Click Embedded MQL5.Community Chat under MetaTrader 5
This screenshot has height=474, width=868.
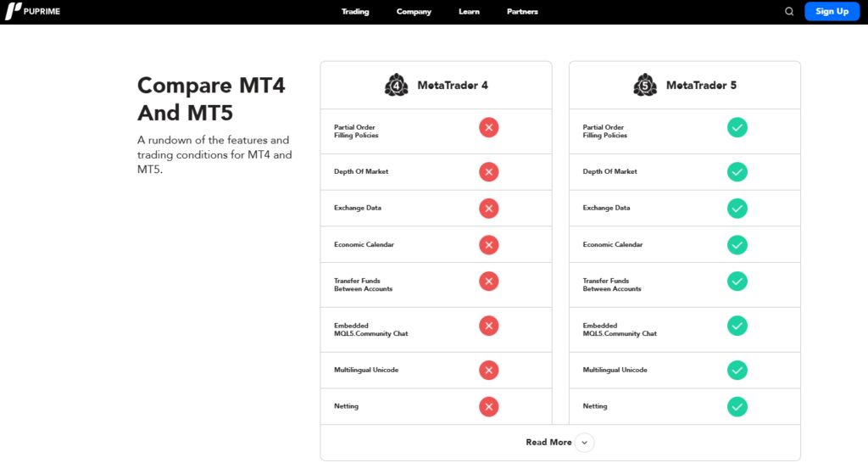click(x=620, y=330)
